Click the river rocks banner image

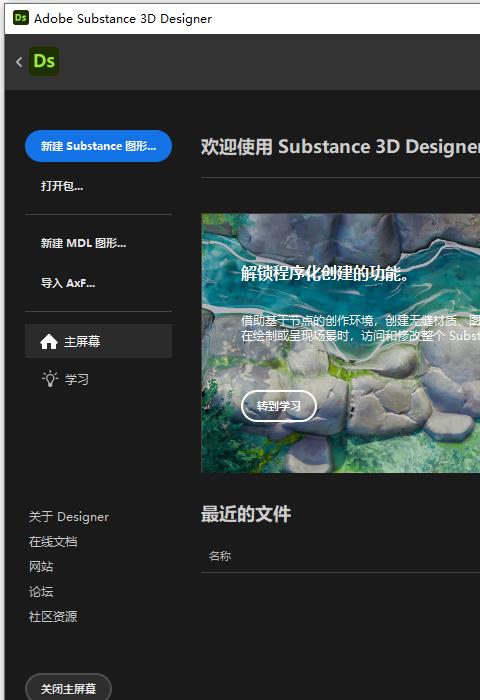(x=340, y=343)
